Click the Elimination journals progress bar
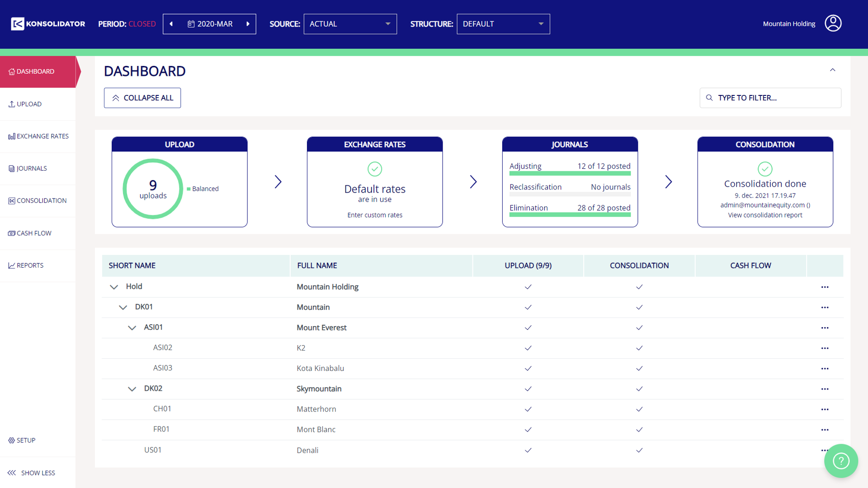The width and height of the screenshot is (868, 488). pyautogui.click(x=570, y=215)
